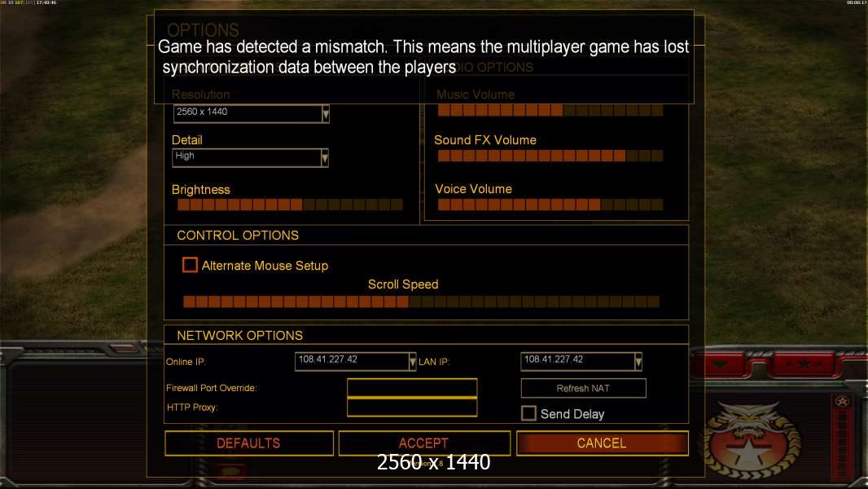Viewport: 868px width, 489px height.
Task: Click the "Sound FX Volume" label
Action: [485, 140]
